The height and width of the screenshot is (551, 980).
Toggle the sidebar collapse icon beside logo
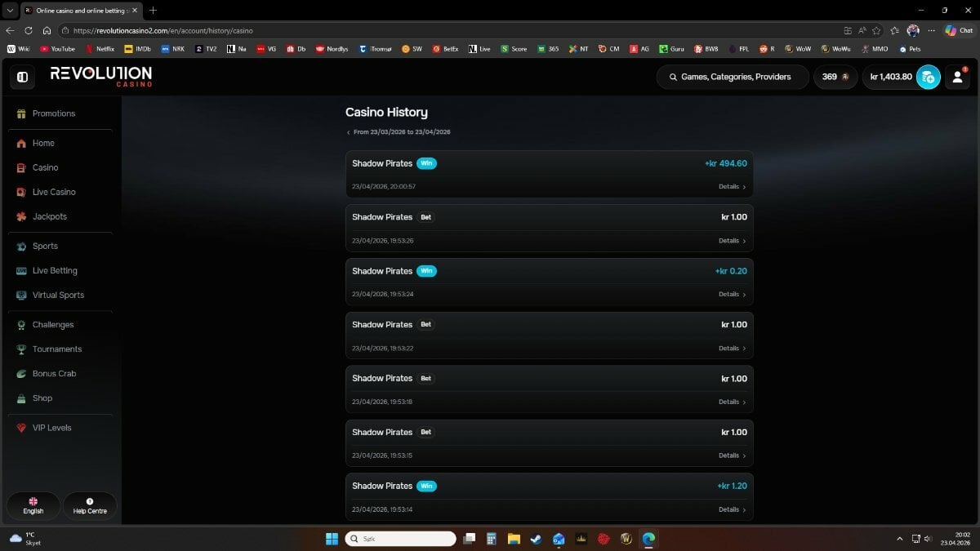(22, 77)
